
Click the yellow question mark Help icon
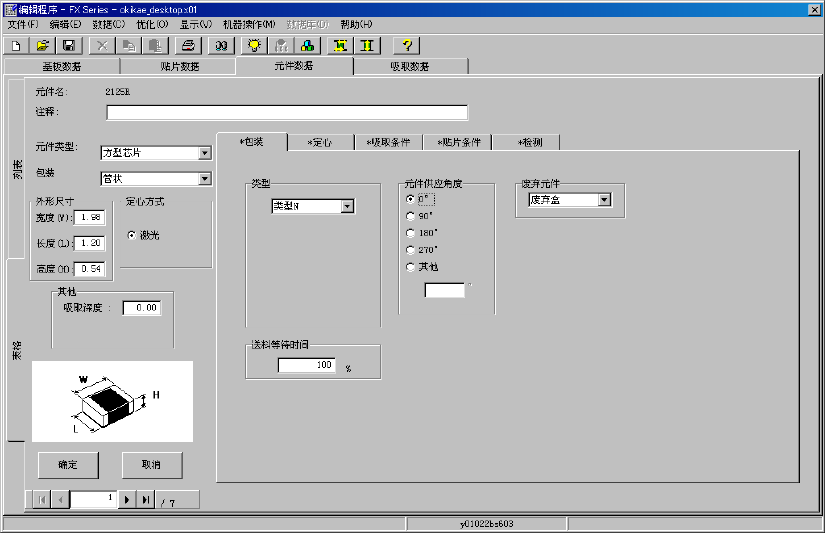tap(407, 46)
